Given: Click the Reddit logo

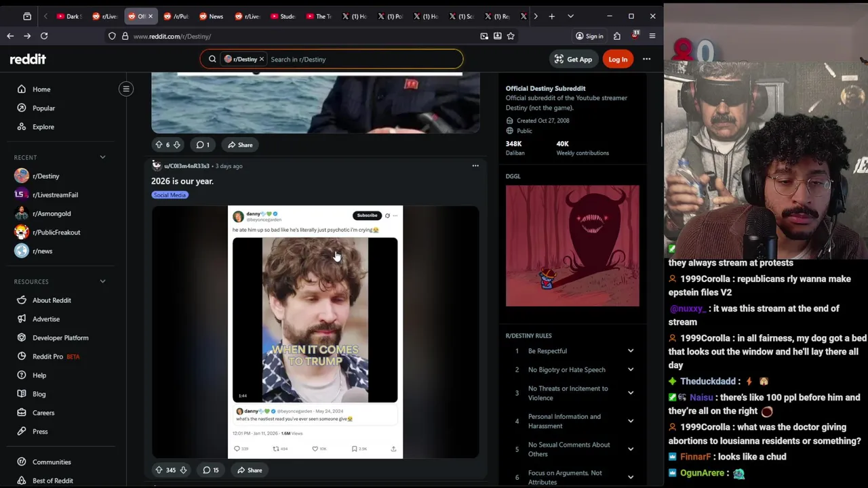Looking at the screenshot, I should 28,59.
